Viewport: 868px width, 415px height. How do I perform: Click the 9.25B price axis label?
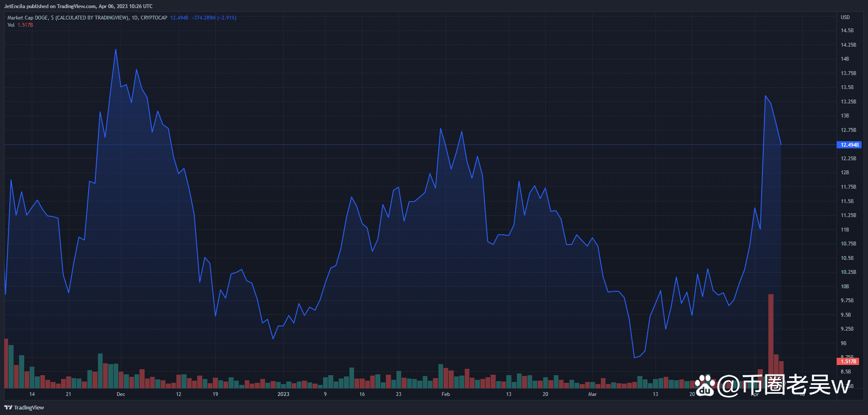847,329
